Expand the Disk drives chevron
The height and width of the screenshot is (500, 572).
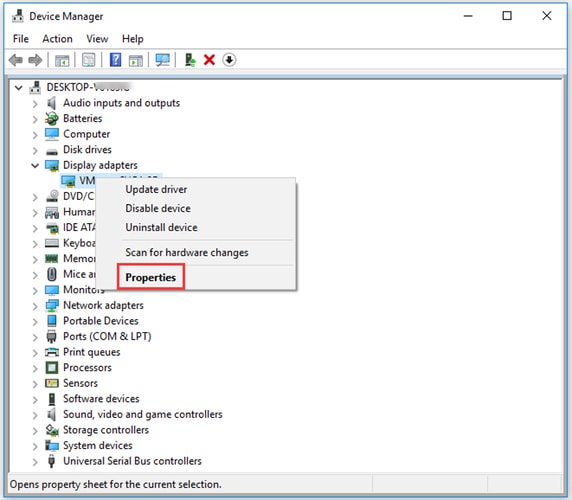click(x=35, y=150)
